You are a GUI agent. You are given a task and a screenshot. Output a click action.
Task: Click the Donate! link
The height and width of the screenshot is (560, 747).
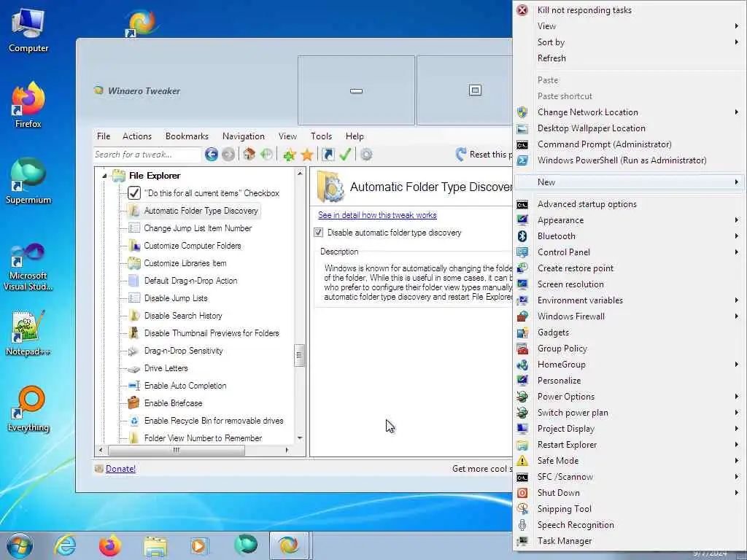pos(120,469)
